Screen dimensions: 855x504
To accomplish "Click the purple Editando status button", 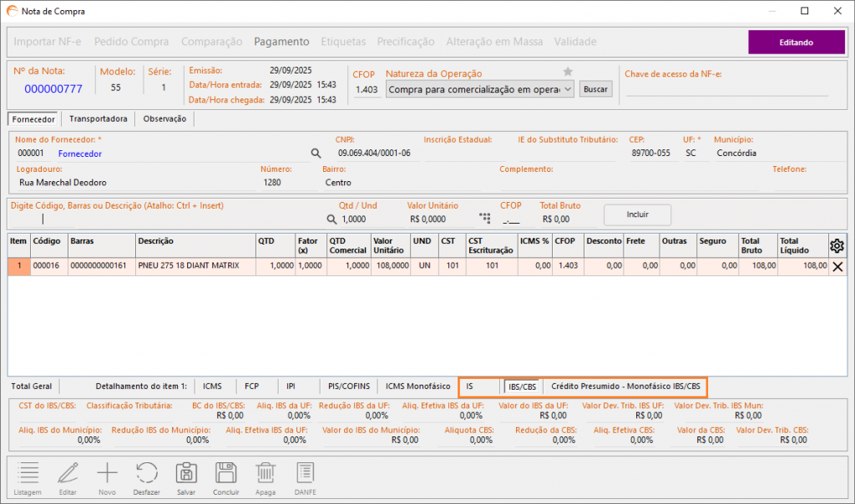I will pos(795,42).
